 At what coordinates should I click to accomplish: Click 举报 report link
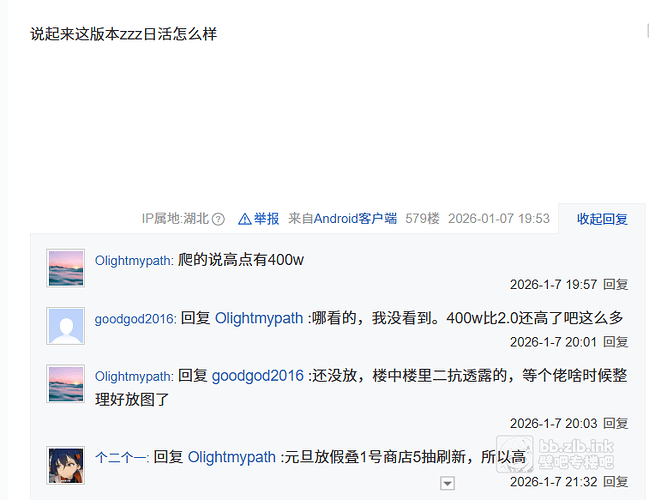click(267, 219)
